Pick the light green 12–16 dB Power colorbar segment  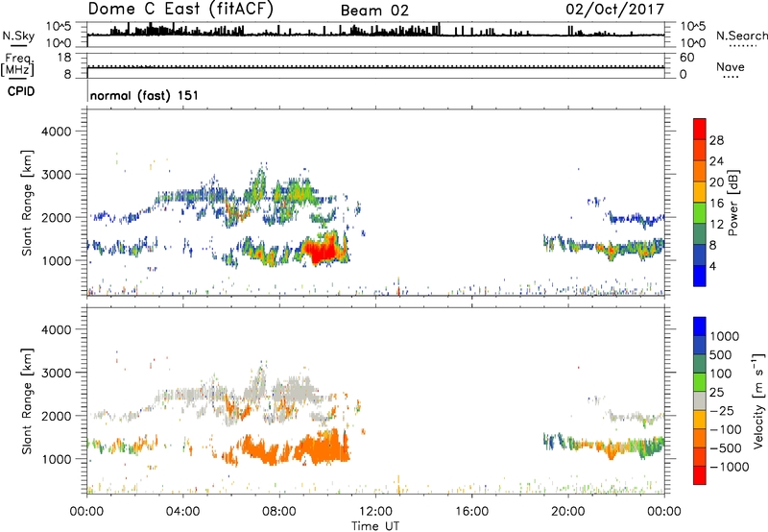point(700,212)
